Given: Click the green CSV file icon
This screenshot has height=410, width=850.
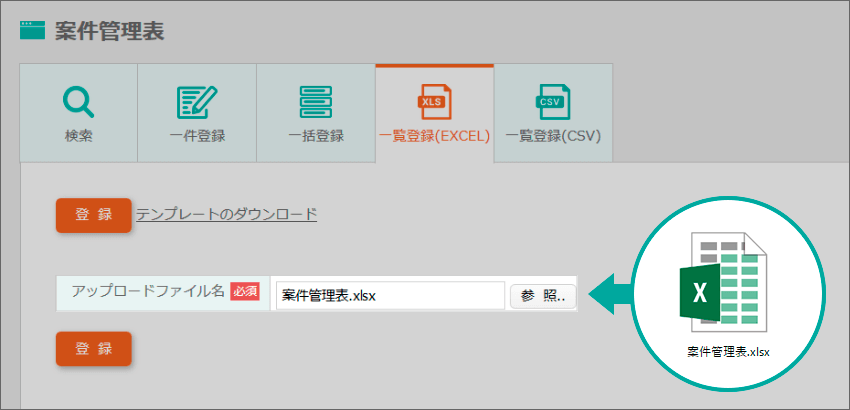Looking at the screenshot, I should pyautogui.click(x=553, y=102).
